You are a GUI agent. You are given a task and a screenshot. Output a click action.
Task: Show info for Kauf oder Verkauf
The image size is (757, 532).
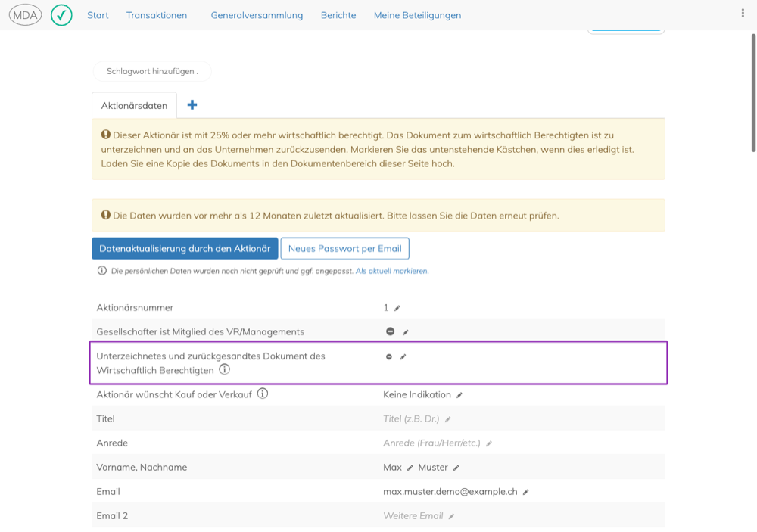pos(262,394)
